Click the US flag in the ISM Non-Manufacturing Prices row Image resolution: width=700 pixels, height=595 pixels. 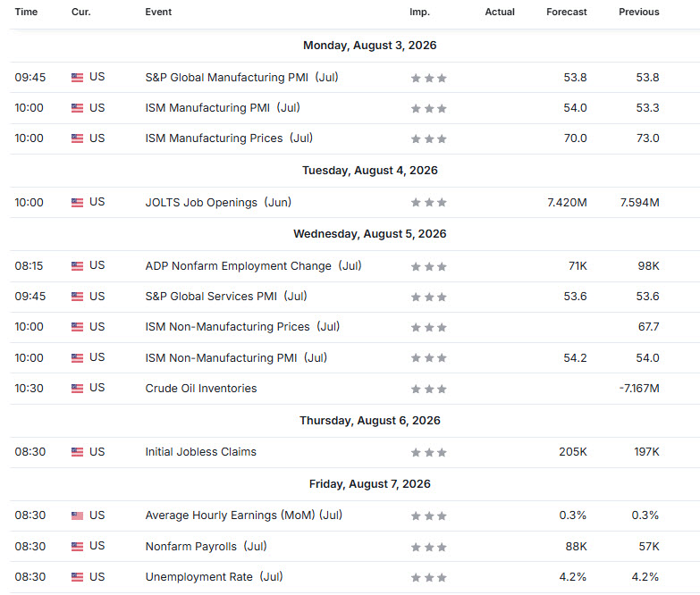[x=77, y=327]
